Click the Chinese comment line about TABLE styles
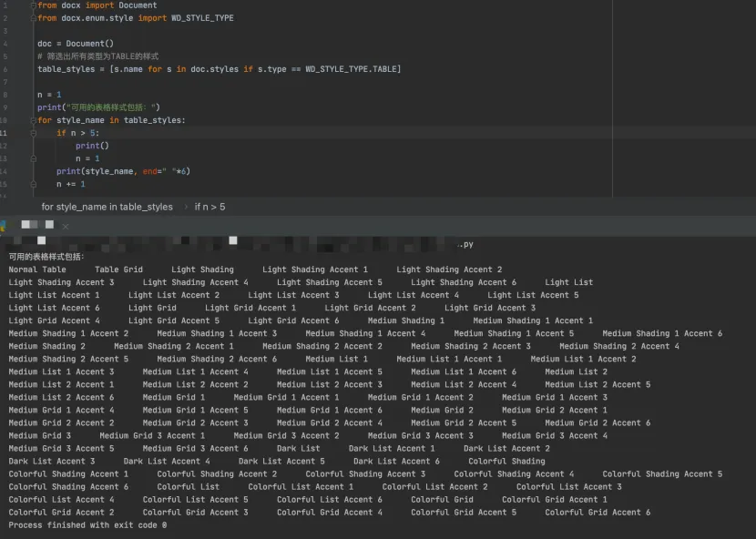The width and height of the screenshot is (756, 539). pyautogui.click(x=97, y=56)
